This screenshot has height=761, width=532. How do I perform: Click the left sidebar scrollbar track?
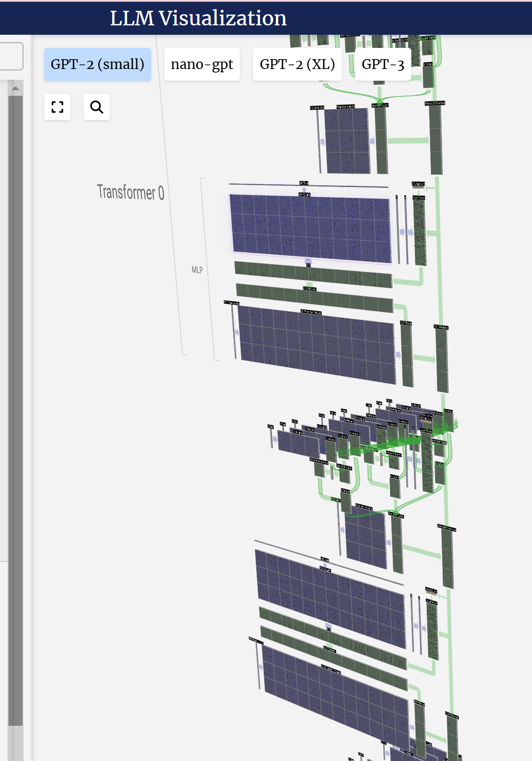point(15,420)
